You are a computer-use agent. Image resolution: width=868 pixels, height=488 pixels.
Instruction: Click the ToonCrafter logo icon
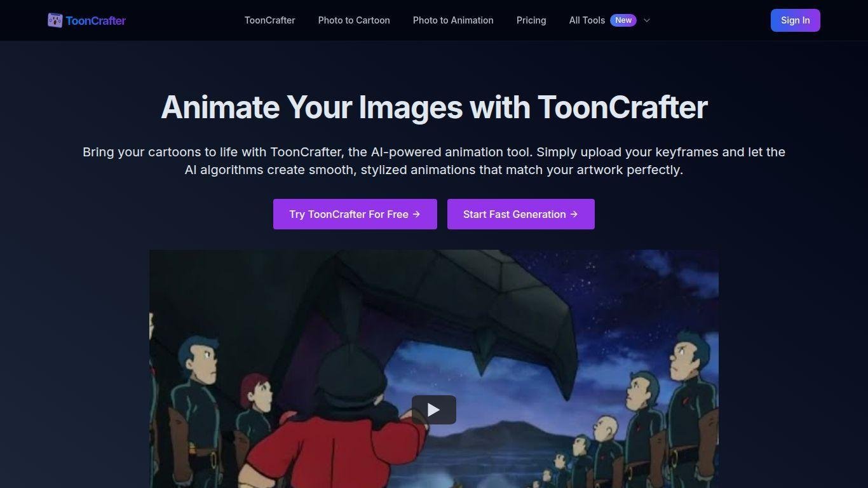click(55, 20)
